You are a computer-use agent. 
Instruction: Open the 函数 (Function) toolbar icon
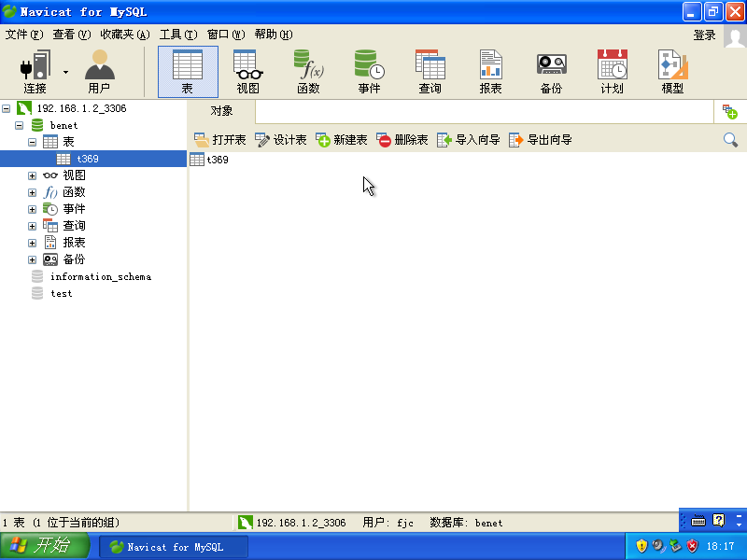pyautogui.click(x=308, y=72)
